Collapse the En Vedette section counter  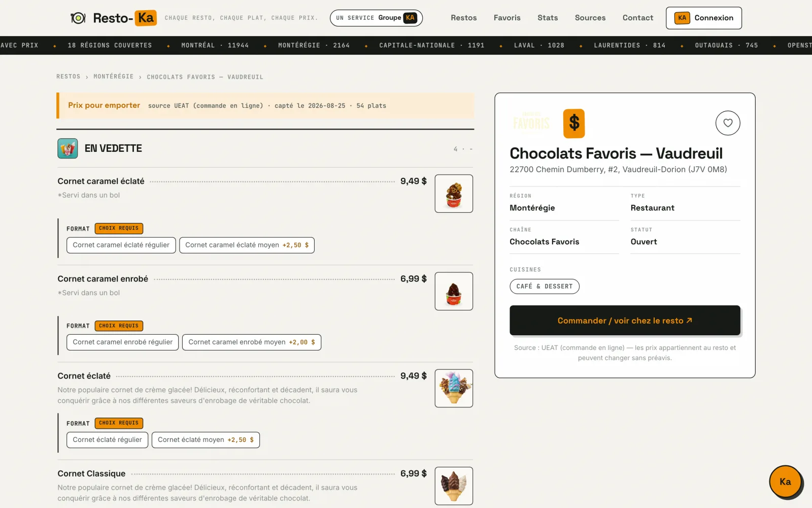(x=463, y=149)
